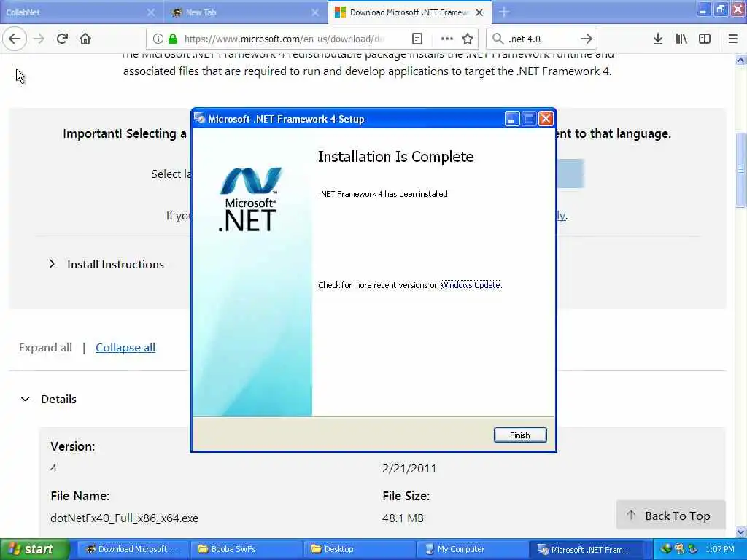This screenshot has height=560, width=747.
Task: Restore down the Firefox browser window
Action: [720, 10]
